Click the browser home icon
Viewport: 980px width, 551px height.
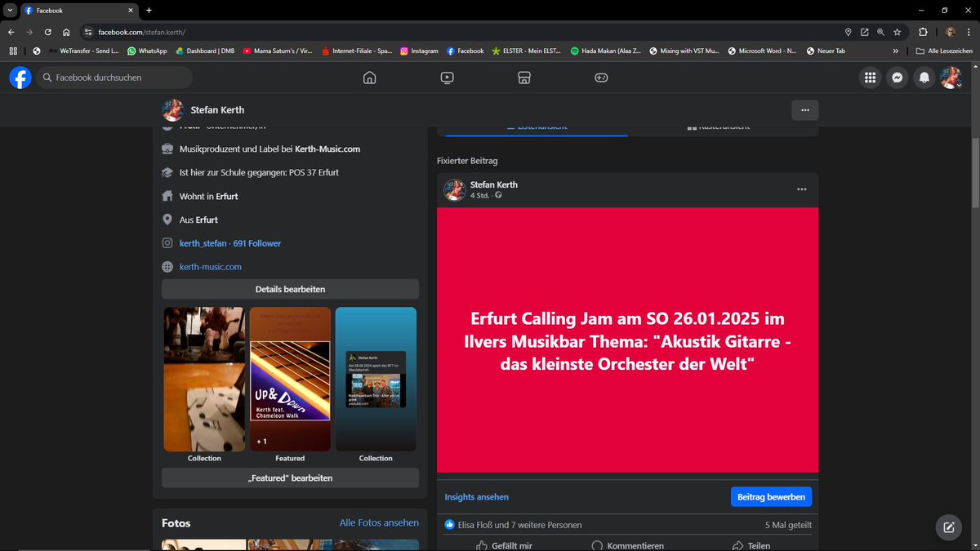point(66,32)
